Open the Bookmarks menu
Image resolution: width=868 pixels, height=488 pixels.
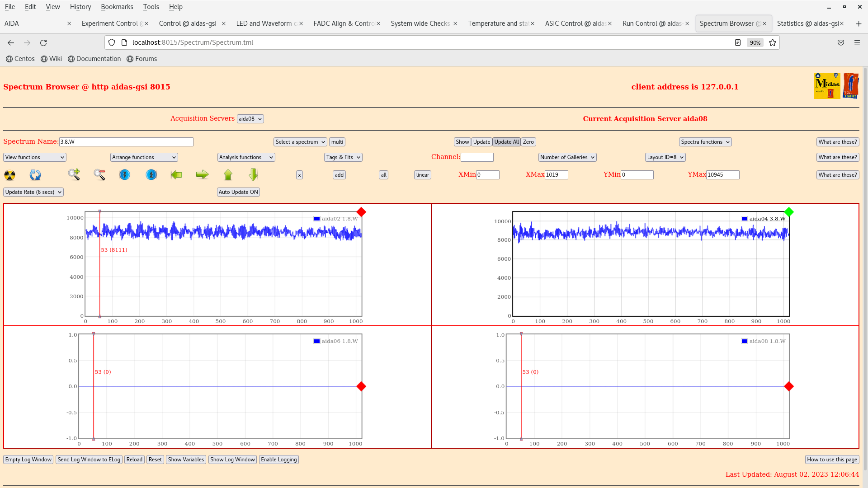[x=117, y=7]
